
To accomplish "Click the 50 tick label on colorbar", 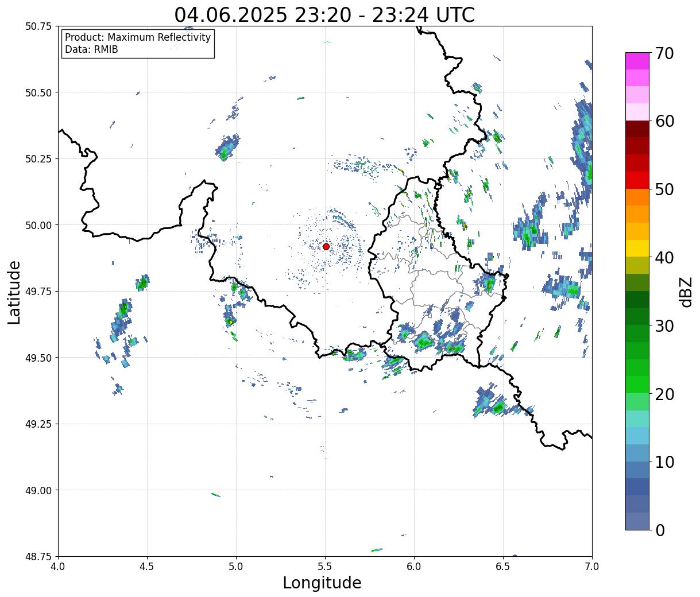I will pyautogui.click(x=664, y=189).
